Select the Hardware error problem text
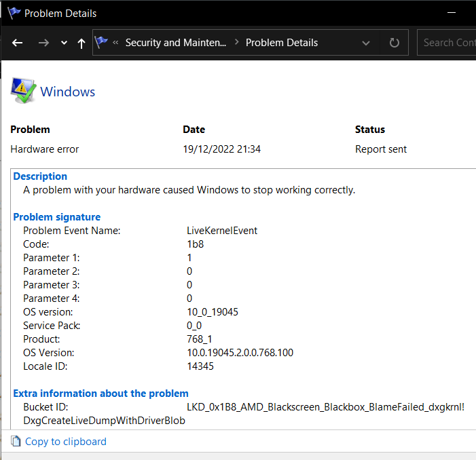Screen dimensions: 476x460 pyautogui.click(x=45, y=149)
